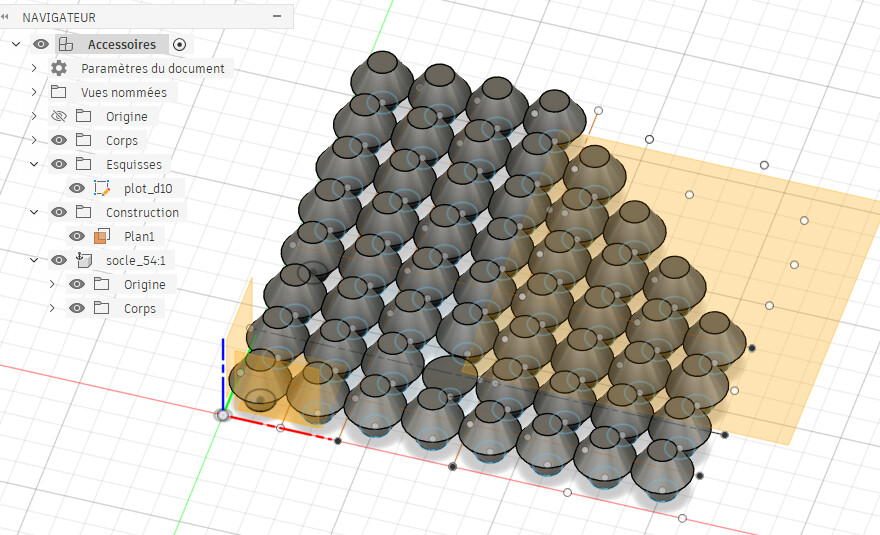Hide the Plan1 construction plane

77,236
